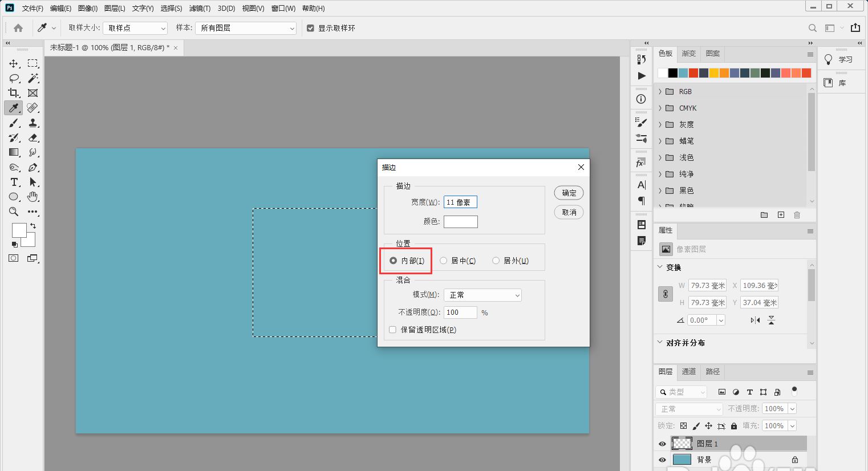Image resolution: width=868 pixels, height=471 pixels.
Task: Select the Move tool
Action: (x=14, y=63)
